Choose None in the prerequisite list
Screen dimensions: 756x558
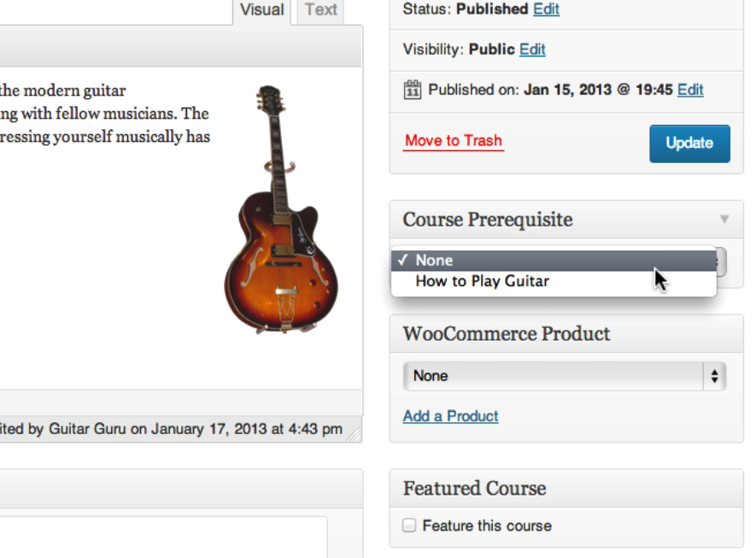[x=434, y=261]
